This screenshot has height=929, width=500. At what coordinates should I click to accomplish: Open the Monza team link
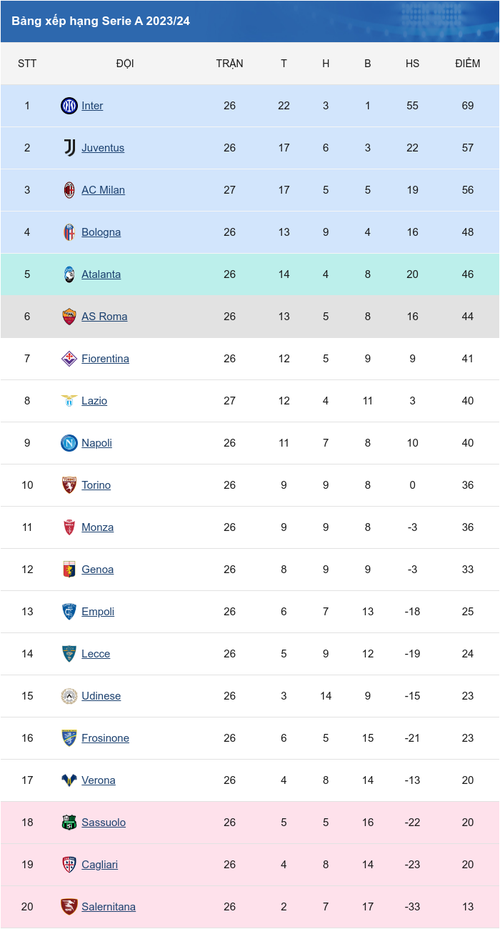coord(98,527)
